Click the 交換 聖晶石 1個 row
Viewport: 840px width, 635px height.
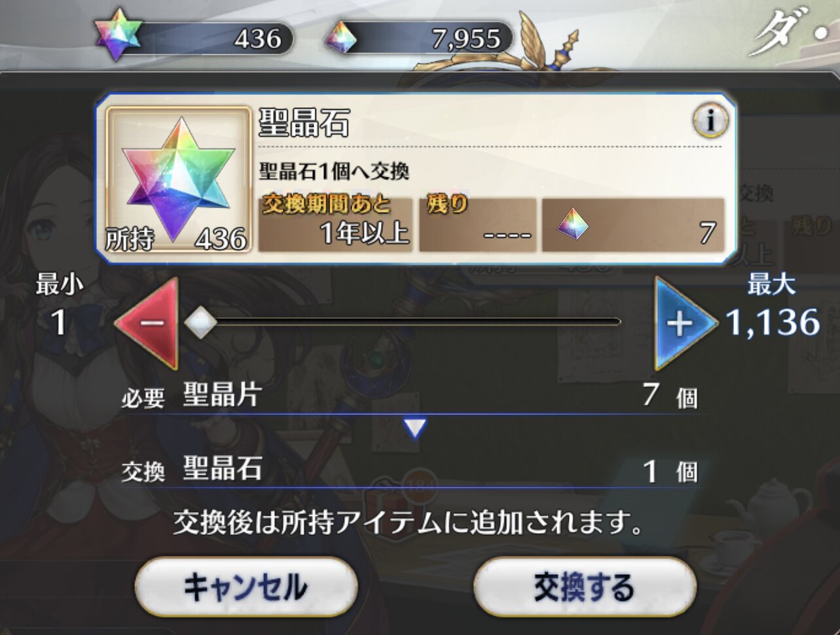pos(409,470)
